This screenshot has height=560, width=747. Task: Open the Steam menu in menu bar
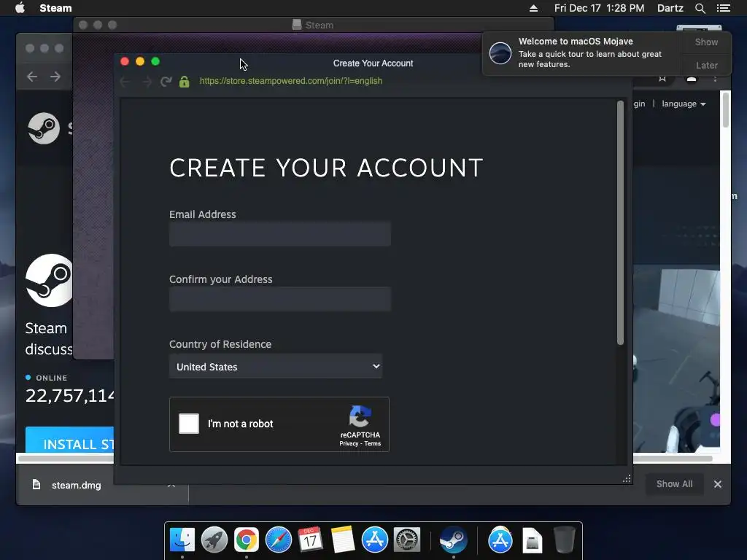click(55, 8)
